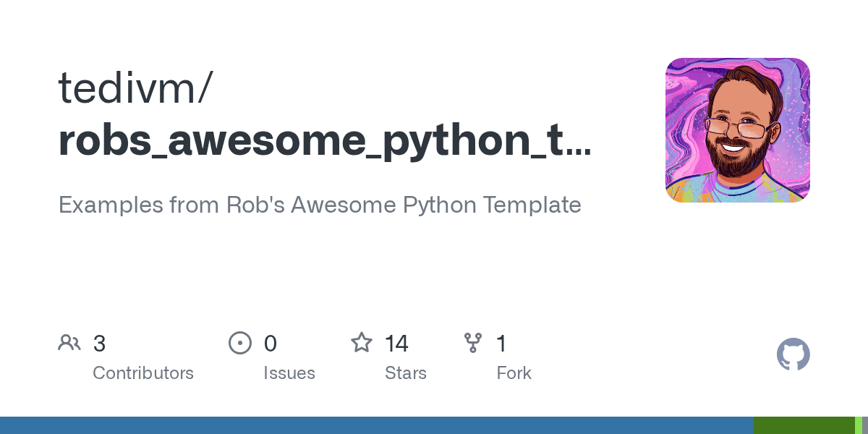Screen dimensions: 868x434
Task: Click the issues count 0
Action: coord(270,344)
